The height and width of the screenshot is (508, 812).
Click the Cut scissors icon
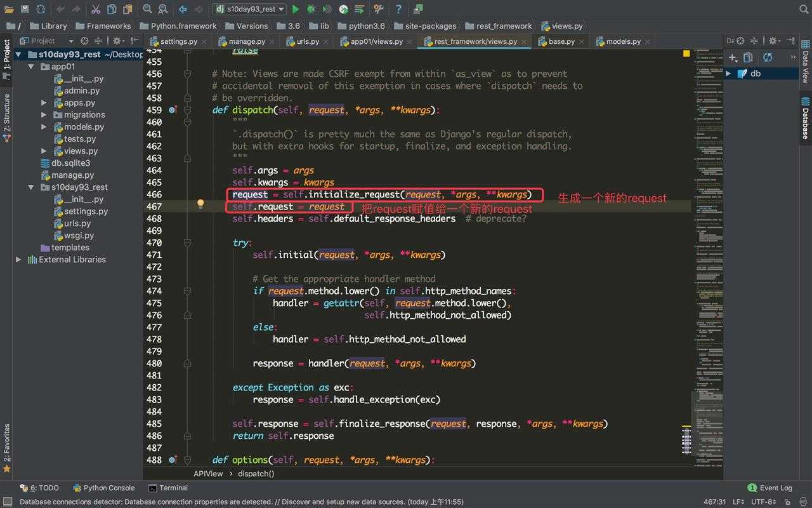pos(96,9)
